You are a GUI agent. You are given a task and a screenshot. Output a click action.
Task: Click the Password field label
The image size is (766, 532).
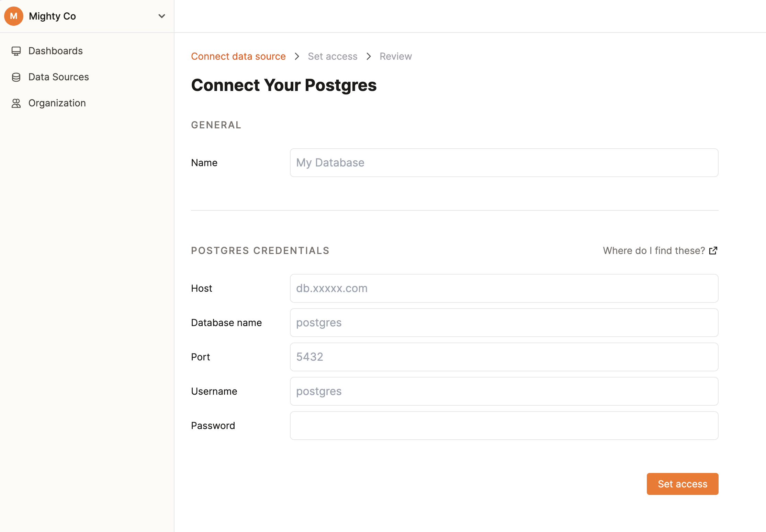pyautogui.click(x=213, y=426)
